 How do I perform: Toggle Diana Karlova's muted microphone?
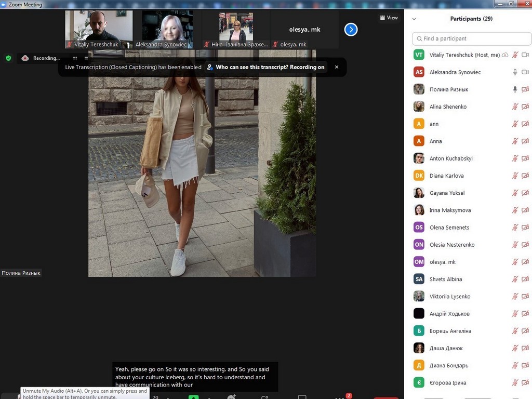pos(515,176)
